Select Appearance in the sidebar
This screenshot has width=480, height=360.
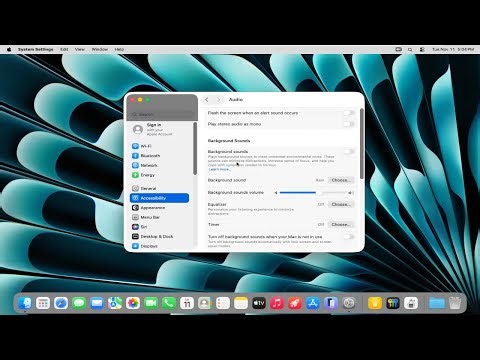pos(159,208)
